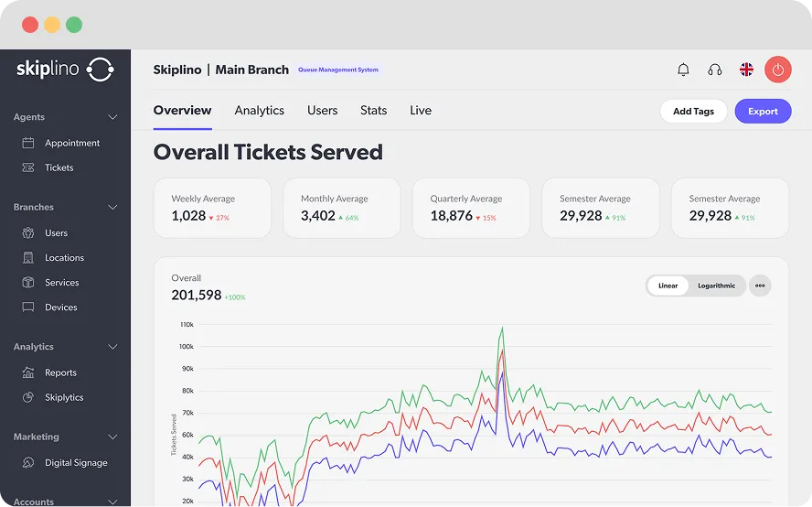The height and width of the screenshot is (507, 812).
Task: Click the Digital Signage icon
Action: (28, 462)
